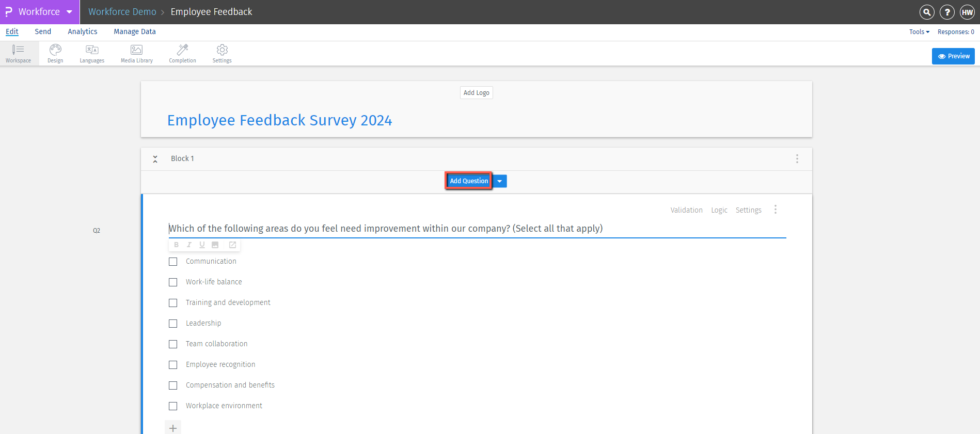Image resolution: width=980 pixels, height=434 pixels.
Task: Go to Workforce Demo breadcrumb
Action: click(122, 12)
